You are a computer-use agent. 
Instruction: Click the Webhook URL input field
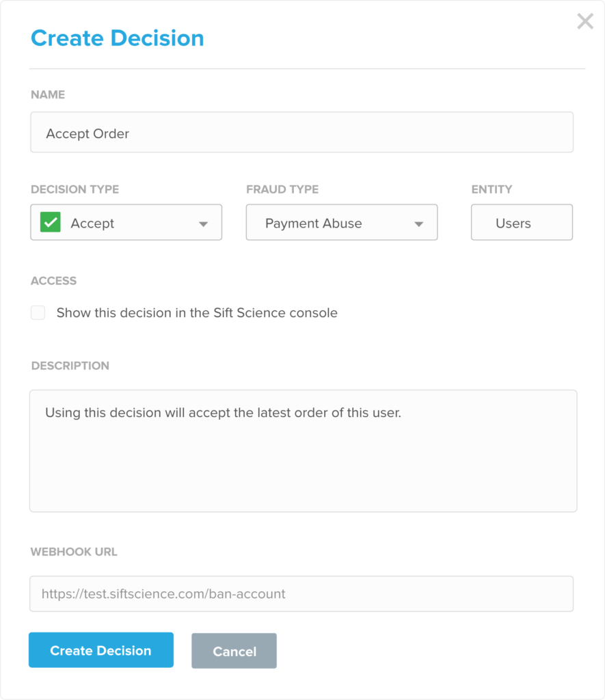point(301,593)
